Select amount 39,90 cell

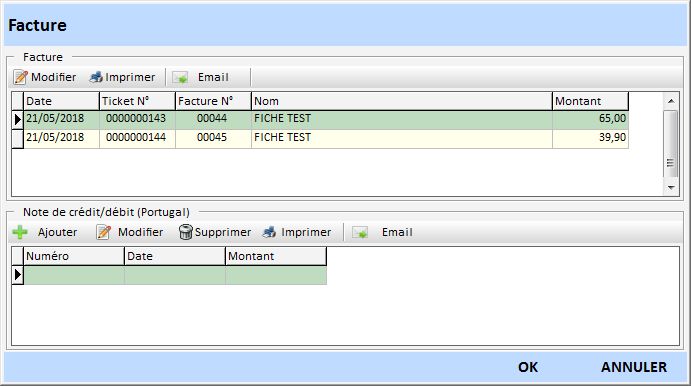click(591, 138)
